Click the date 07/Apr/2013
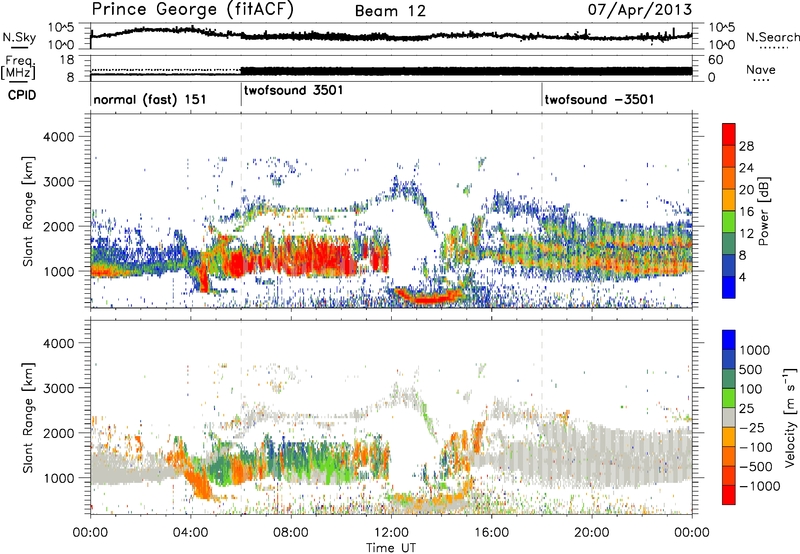This screenshot has width=800, height=554. pyautogui.click(x=640, y=9)
